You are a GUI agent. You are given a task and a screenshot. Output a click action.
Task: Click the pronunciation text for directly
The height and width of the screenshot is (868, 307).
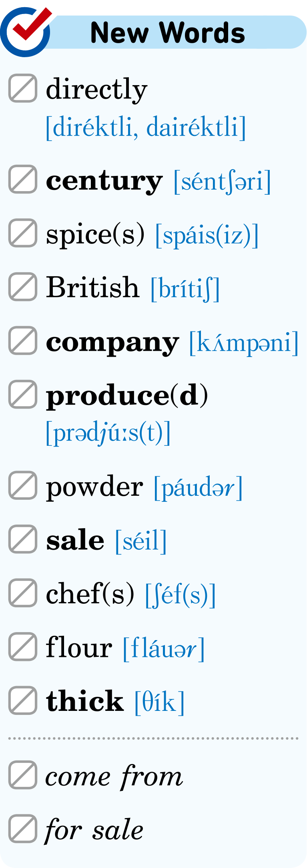coord(146,128)
